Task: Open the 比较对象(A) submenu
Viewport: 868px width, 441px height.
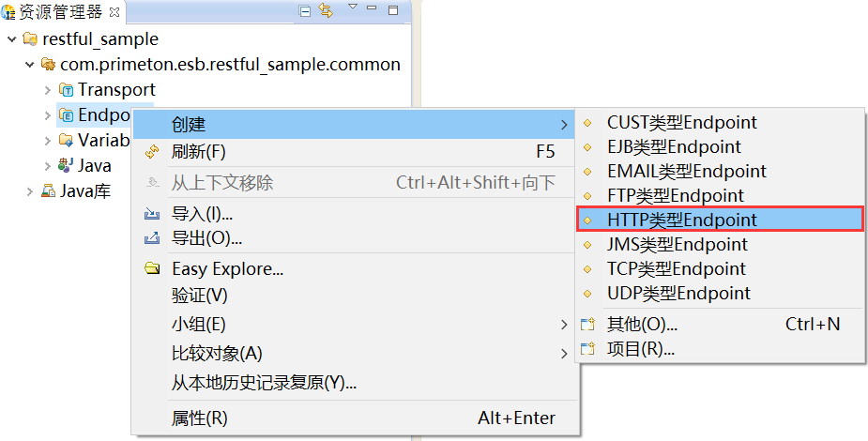Action: point(217,353)
